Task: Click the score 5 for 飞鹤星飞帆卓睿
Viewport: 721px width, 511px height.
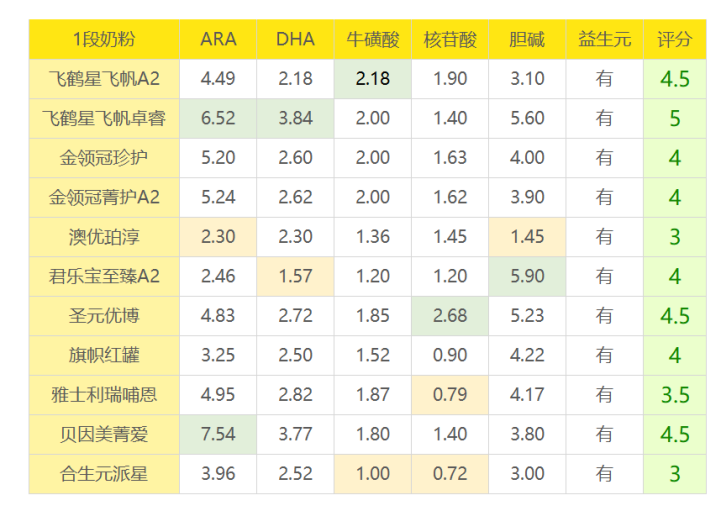Action: tap(675, 118)
